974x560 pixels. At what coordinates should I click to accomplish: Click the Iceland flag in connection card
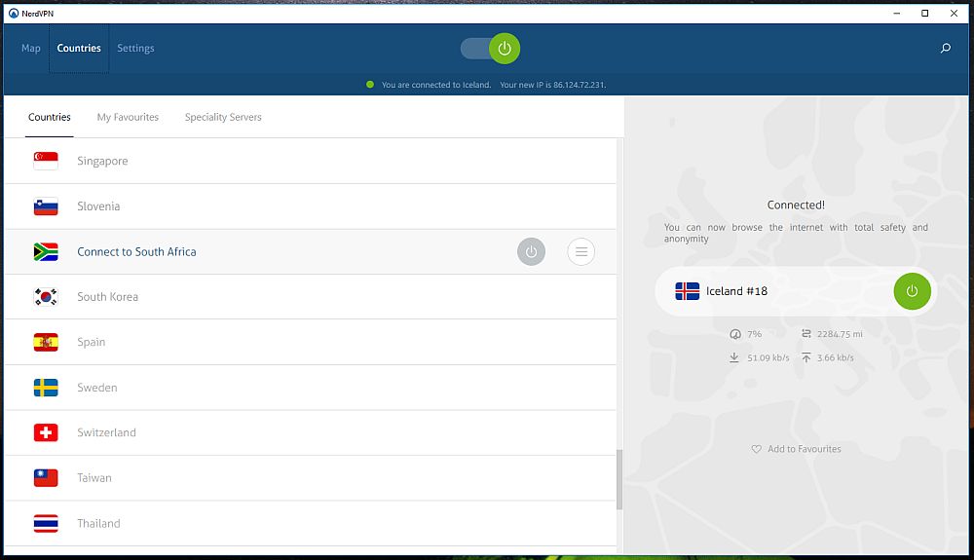click(x=687, y=291)
